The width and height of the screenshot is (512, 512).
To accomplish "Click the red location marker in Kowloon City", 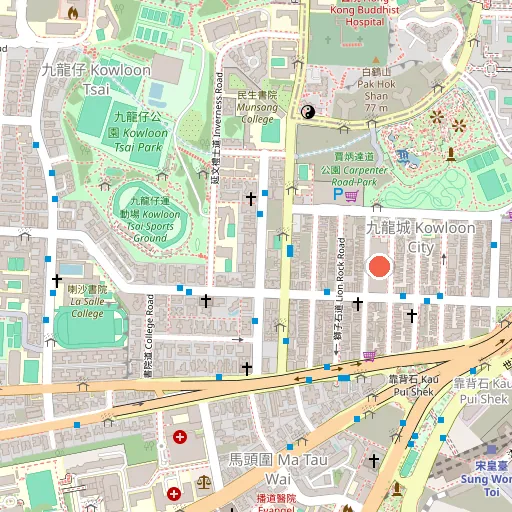I will click(x=379, y=266).
